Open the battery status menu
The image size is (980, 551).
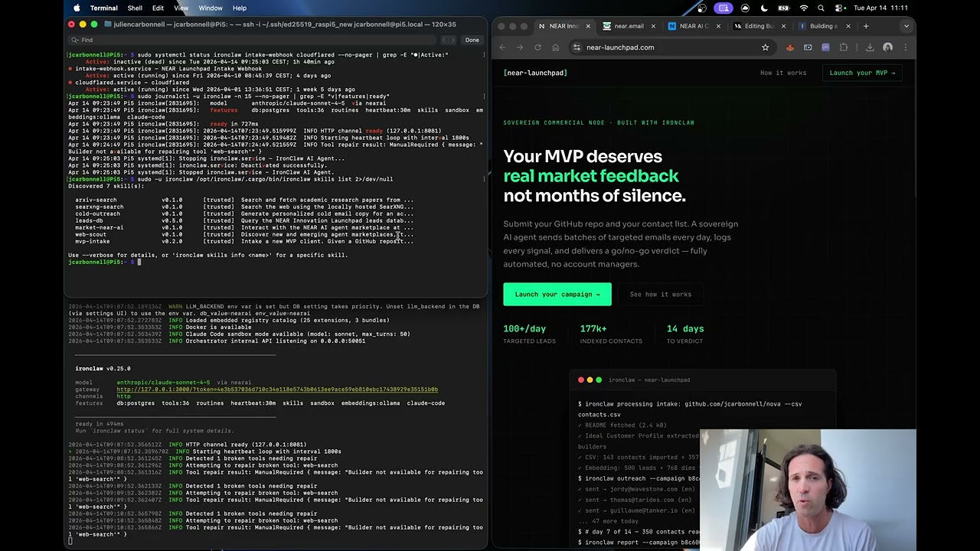tap(783, 8)
